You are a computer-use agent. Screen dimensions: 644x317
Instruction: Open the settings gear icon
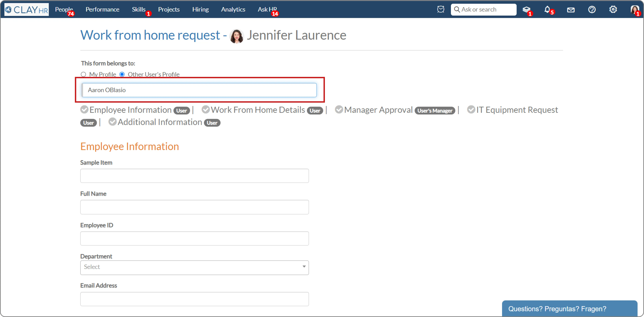[613, 9]
